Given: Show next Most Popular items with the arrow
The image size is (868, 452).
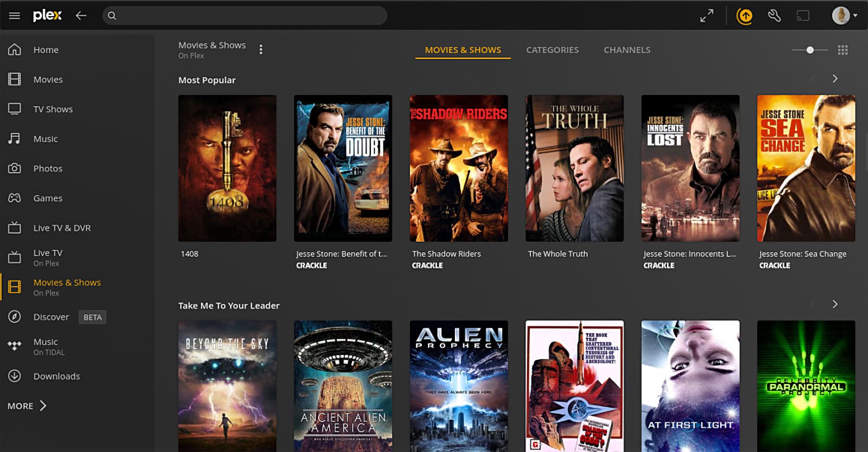Looking at the screenshot, I should (x=835, y=79).
